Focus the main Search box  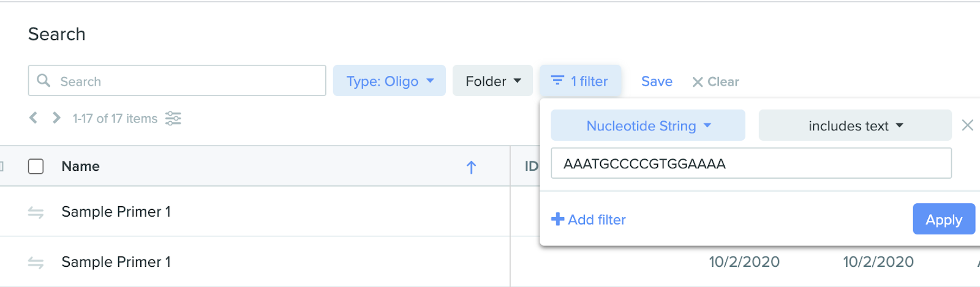coord(177,81)
